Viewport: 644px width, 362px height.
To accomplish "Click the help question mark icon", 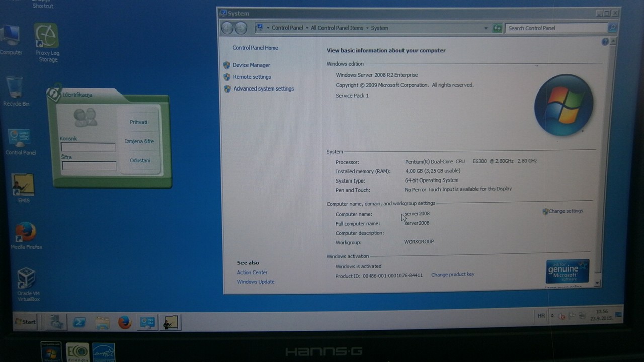I will [605, 42].
